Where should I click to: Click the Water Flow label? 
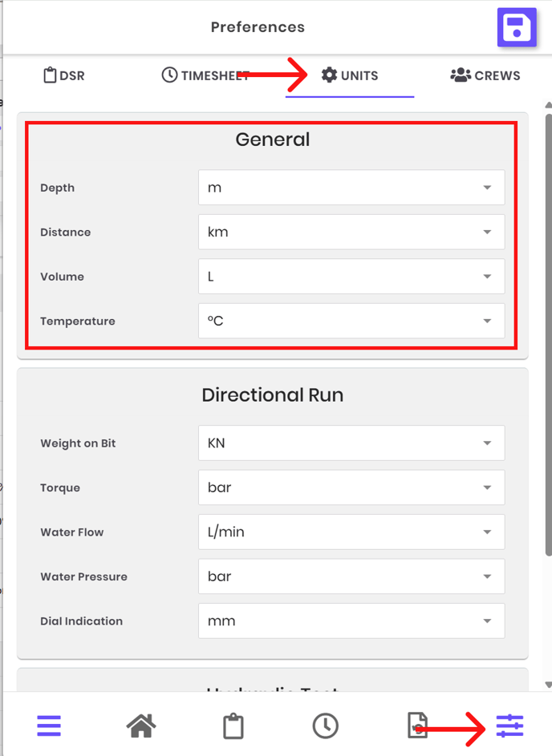pyautogui.click(x=72, y=532)
